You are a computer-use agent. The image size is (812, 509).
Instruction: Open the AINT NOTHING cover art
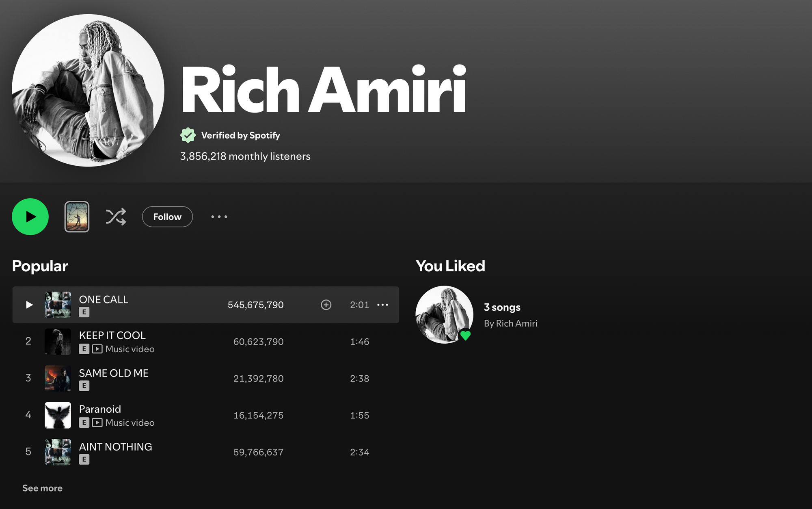click(x=58, y=452)
